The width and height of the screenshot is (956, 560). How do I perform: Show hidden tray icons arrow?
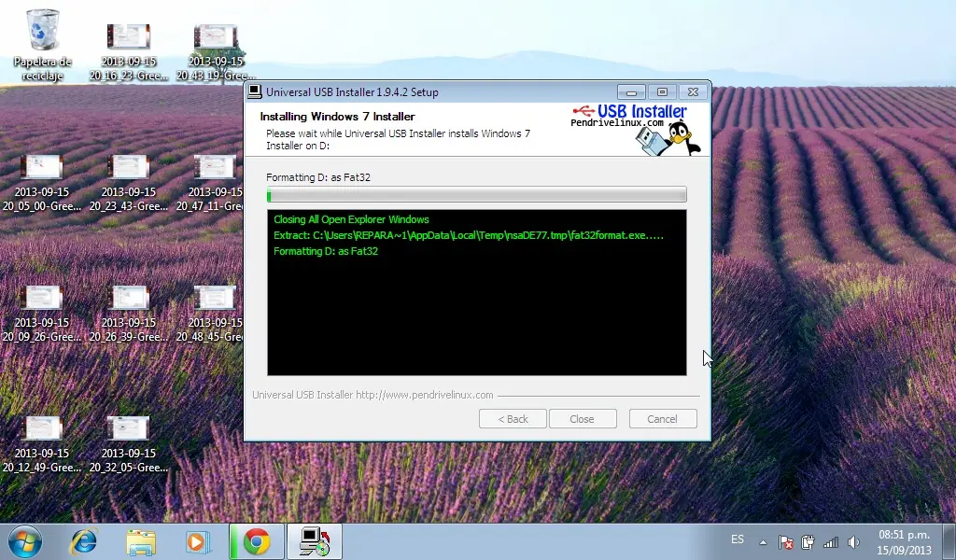click(763, 541)
